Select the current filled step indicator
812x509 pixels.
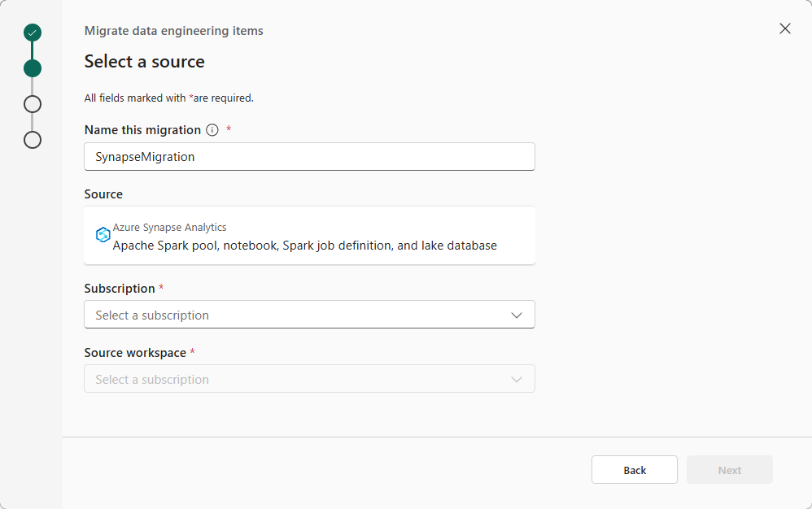pos(32,68)
